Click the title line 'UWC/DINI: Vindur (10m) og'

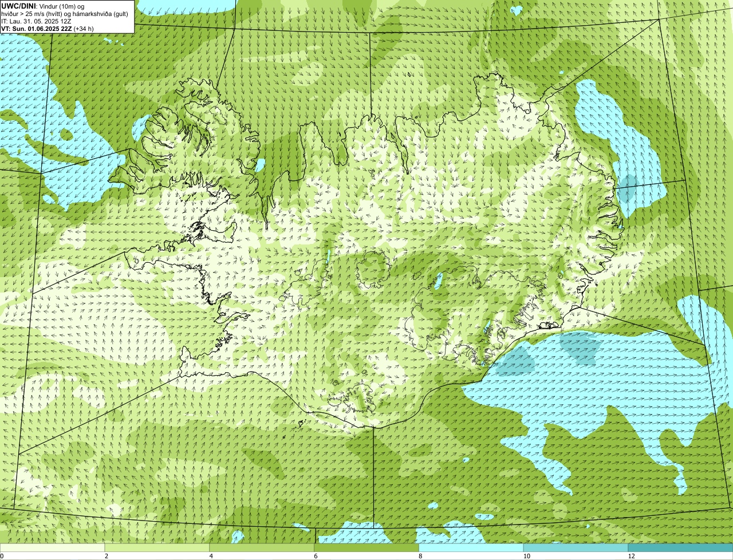42,6
